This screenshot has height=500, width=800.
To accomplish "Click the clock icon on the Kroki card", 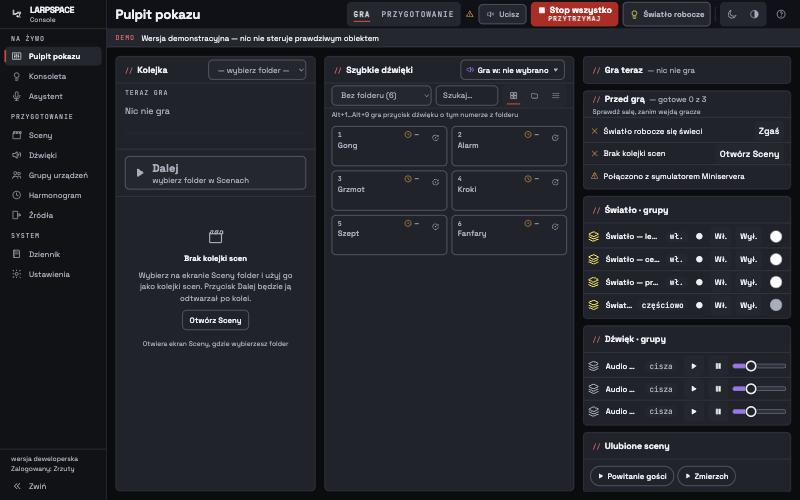I will coord(528,179).
